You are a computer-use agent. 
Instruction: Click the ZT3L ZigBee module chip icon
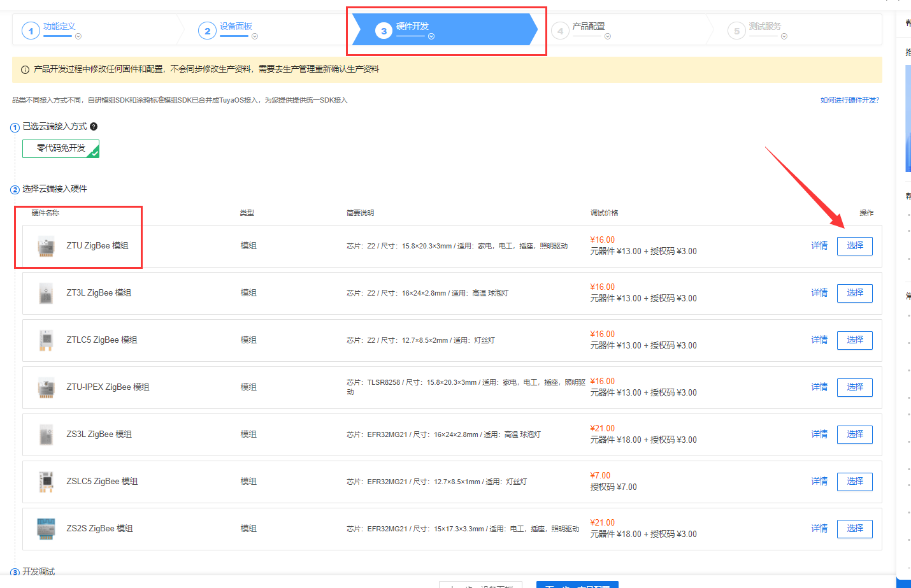tap(46, 294)
